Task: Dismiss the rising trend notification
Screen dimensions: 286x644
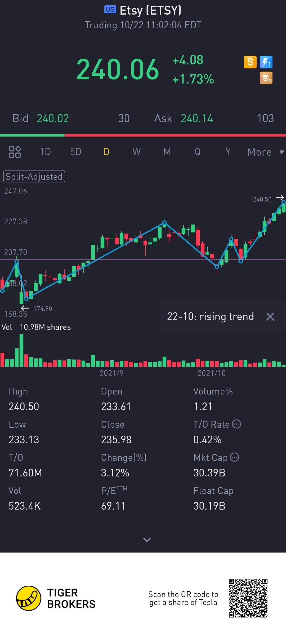Action: coord(270,317)
